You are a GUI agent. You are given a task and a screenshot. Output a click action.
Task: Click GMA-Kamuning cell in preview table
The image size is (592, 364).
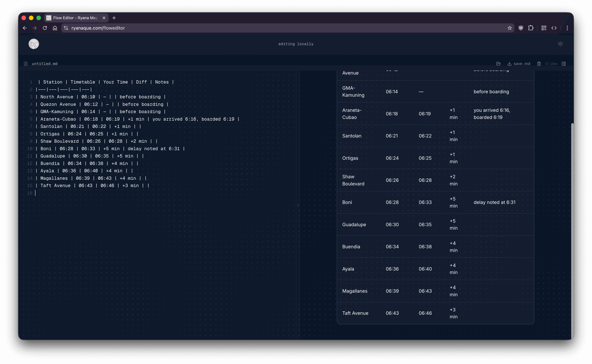(x=353, y=91)
